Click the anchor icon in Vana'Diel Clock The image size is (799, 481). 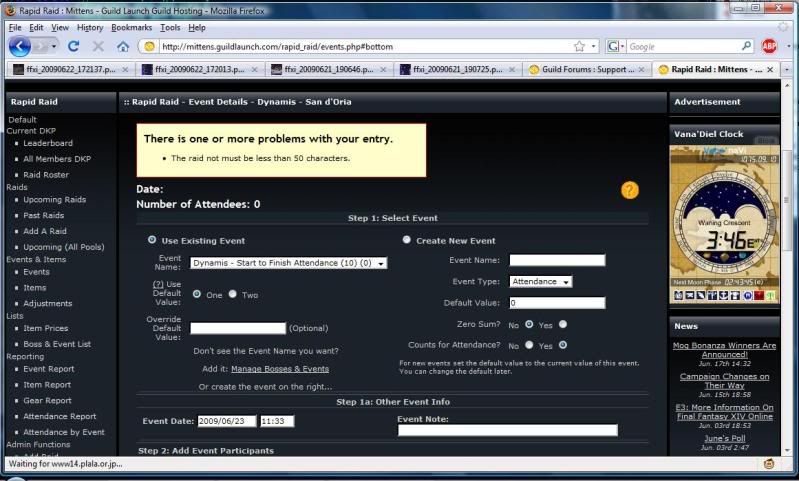pos(723,296)
